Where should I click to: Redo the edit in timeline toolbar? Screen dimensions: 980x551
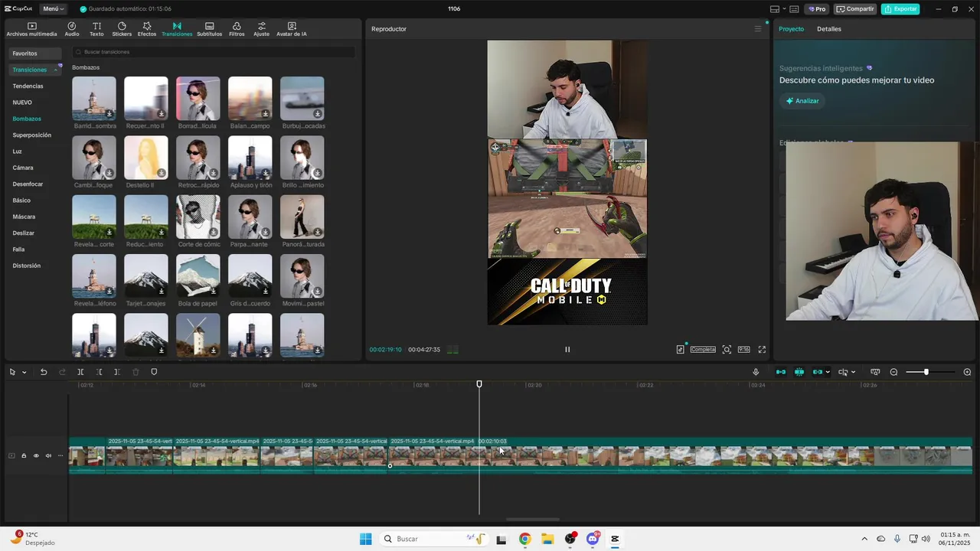[62, 372]
